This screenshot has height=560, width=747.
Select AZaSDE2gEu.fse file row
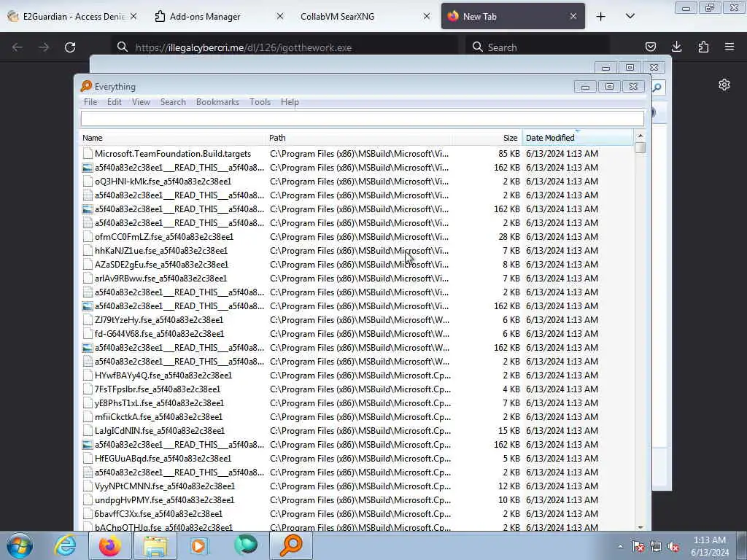point(357,264)
